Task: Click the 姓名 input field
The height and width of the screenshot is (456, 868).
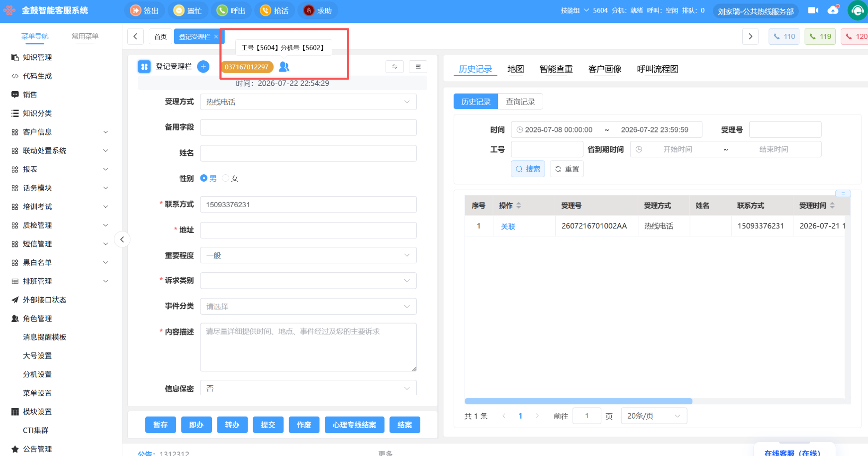Action: (308, 153)
